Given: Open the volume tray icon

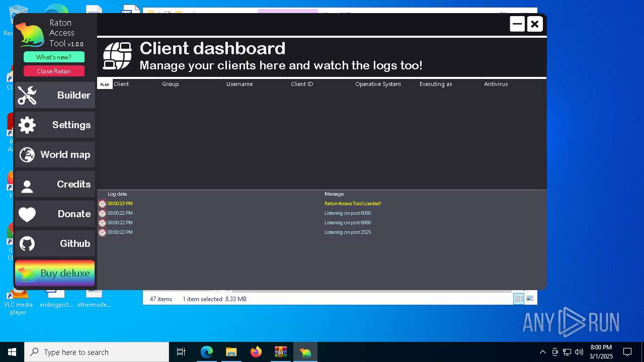Looking at the screenshot, I should 579,352.
